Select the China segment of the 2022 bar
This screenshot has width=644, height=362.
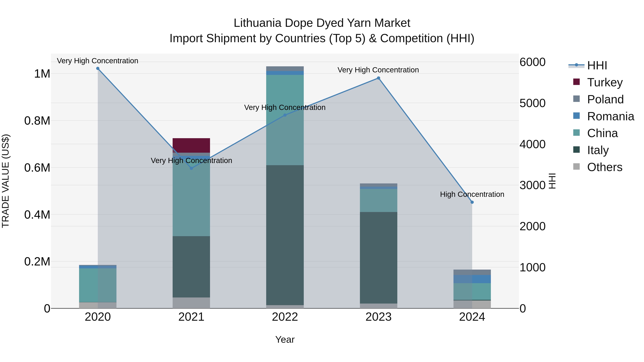point(285,120)
